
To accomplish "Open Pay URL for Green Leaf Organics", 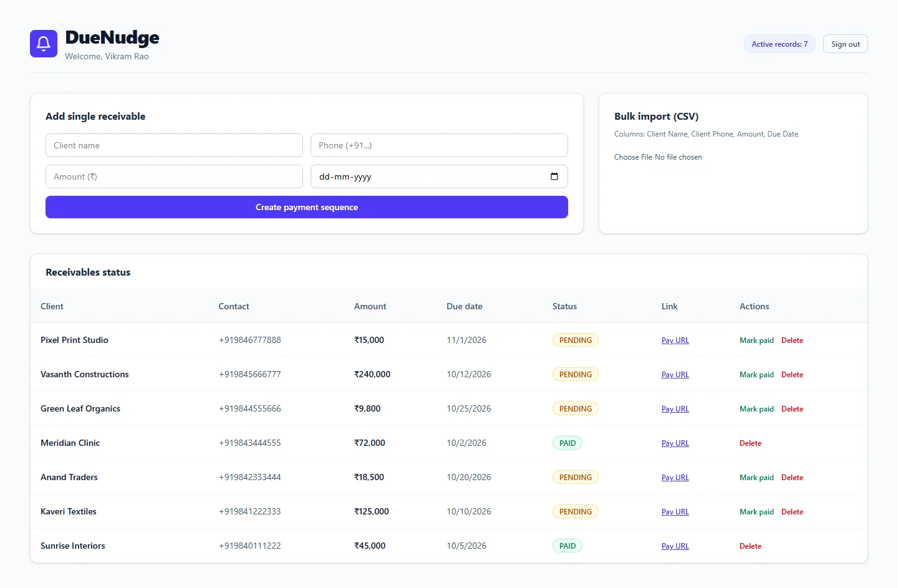I will click(675, 409).
